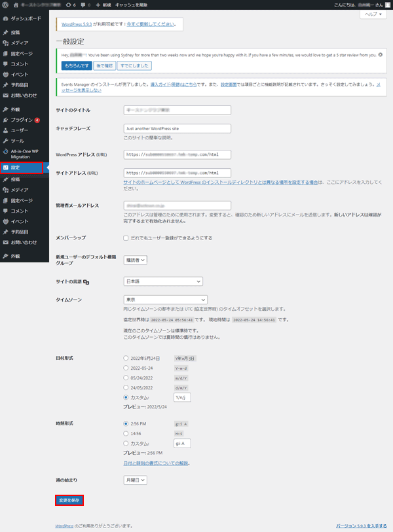Expand the site language dropdown (日本語)
This screenshot has width=393, height=532.
(163, 281)
